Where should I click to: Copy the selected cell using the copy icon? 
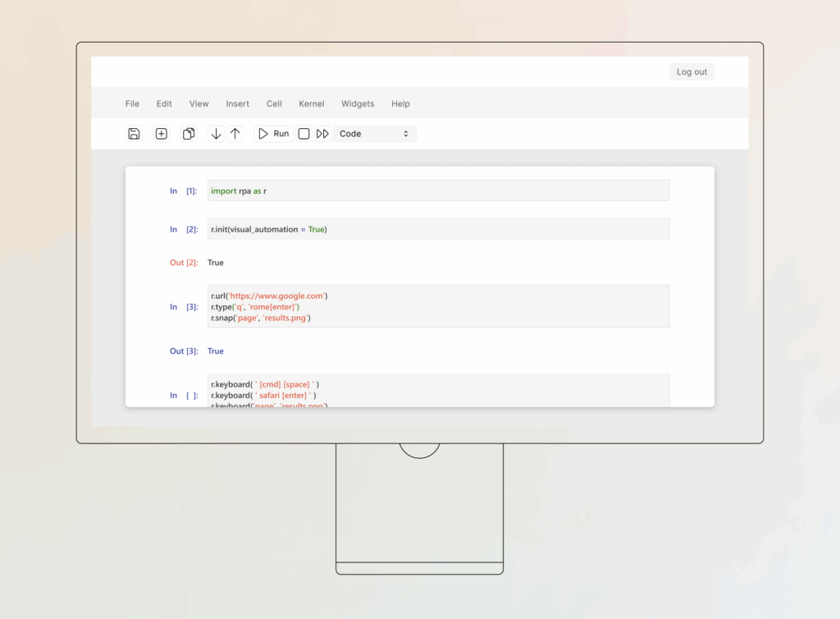coord(188,133)
